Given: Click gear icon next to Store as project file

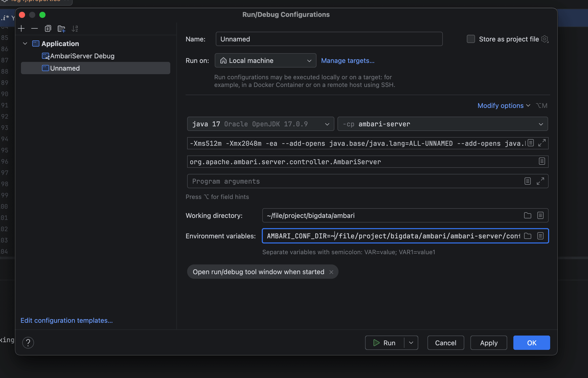Looking at the screenshot, I should (x=545, y=39).
